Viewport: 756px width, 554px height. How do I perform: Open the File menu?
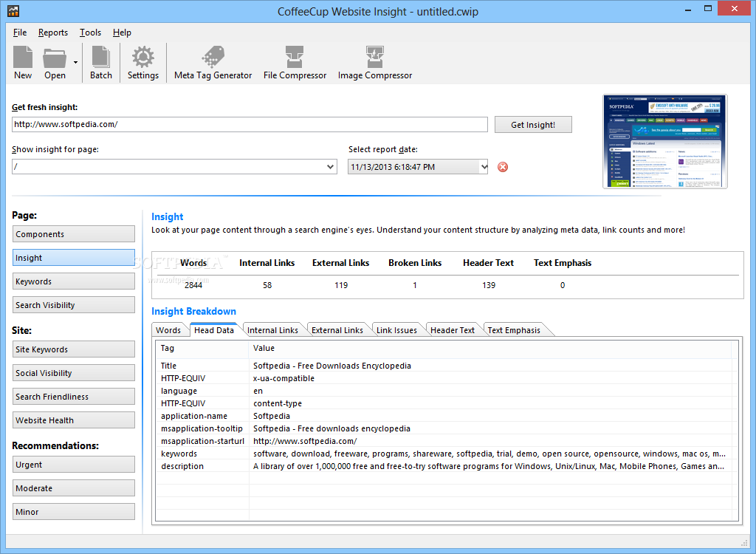click(20, 33)
